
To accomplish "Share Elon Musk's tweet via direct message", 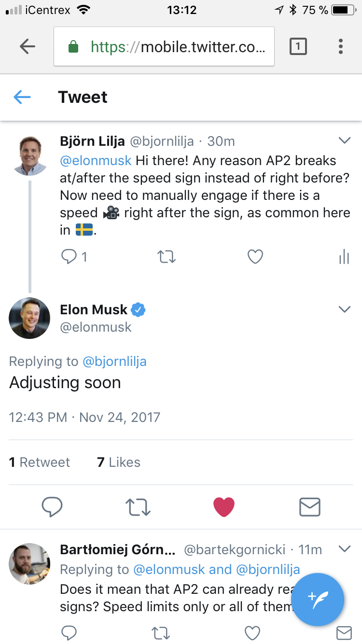I will point(309,507).
